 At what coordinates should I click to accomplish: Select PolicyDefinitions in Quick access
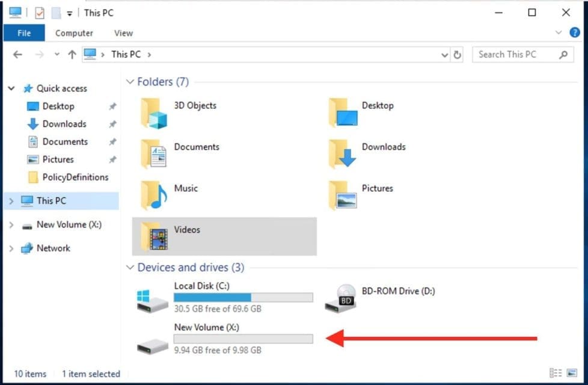pyautogui.click(x=75, y=177)
